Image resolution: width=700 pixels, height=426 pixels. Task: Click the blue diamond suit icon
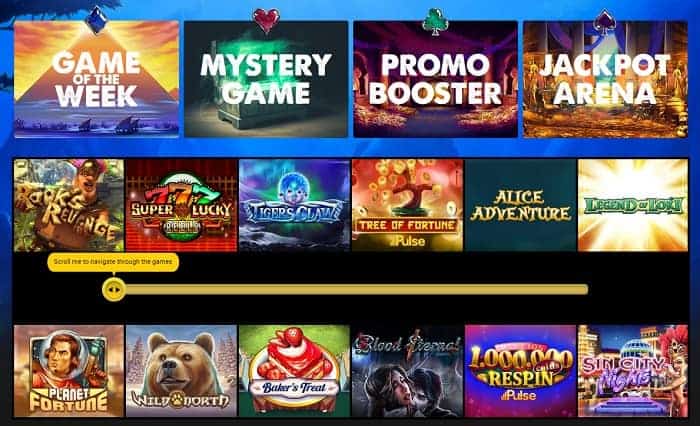[x=97, y=19]
